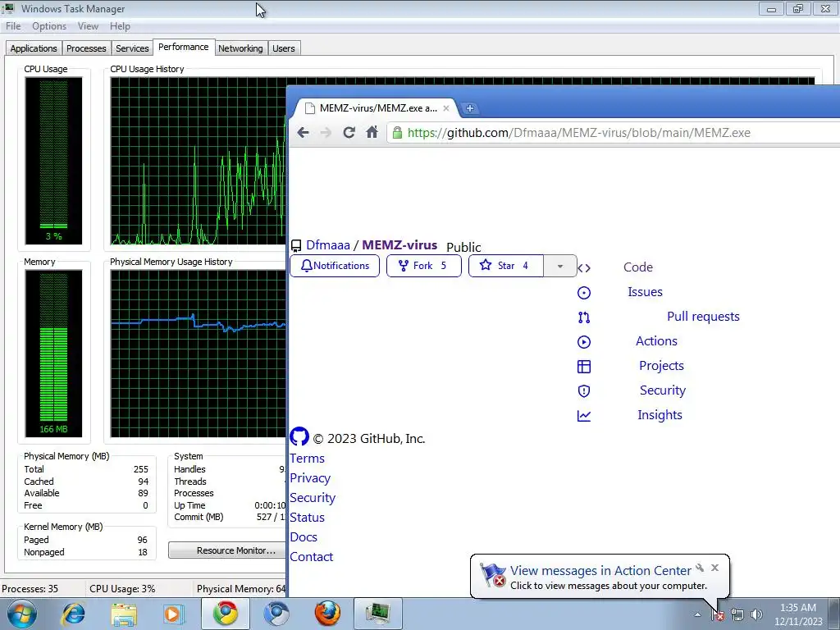Screen dimensions: 840x630
Task: Reload the GitHub page
Action: (x=349, y=132)
